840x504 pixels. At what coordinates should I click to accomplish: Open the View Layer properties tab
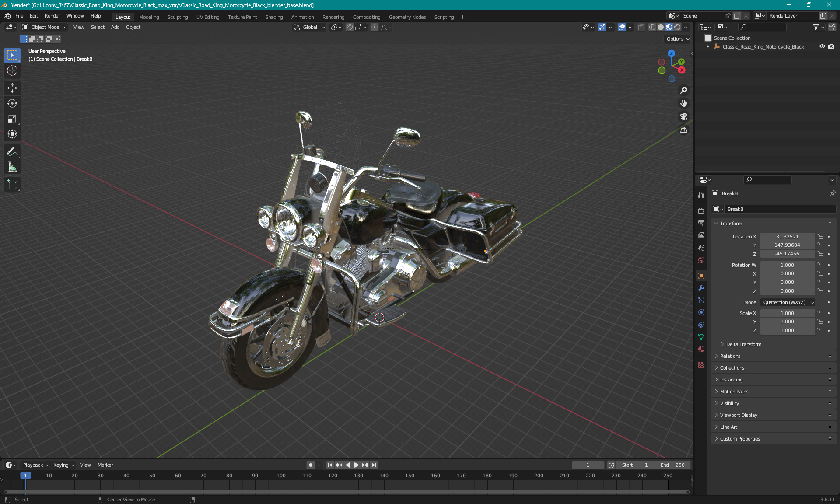click(x=701, y=235)
